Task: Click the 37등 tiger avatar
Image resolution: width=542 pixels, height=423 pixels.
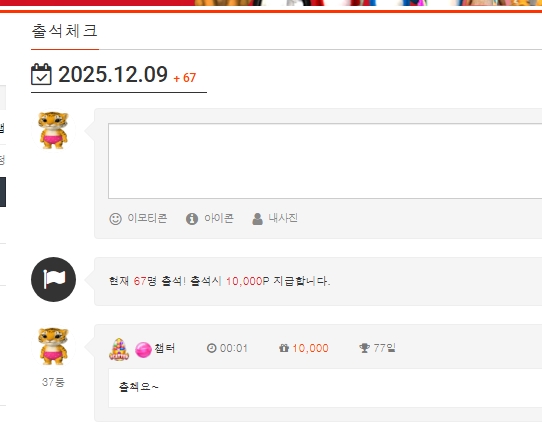Action: pyautogui.click(x=53, y=346)
